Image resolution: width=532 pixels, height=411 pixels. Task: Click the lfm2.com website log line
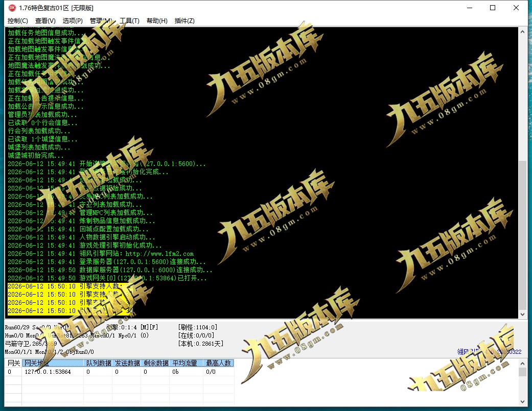(101, 254)
